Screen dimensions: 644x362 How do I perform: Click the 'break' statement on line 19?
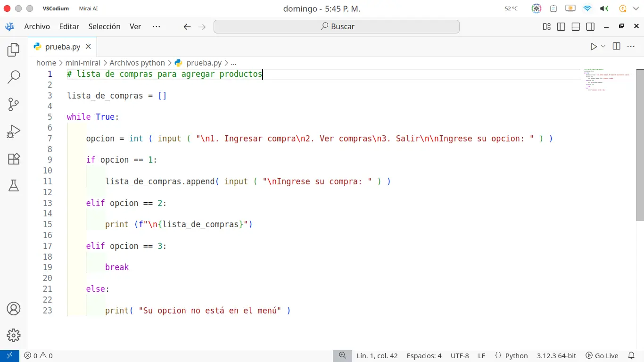click(x=117, y=267)
